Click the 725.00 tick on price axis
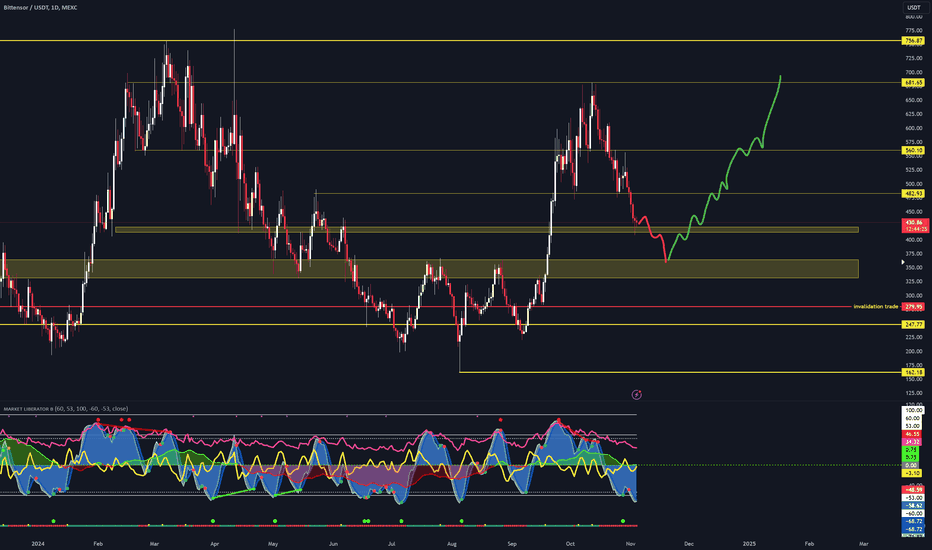 (914, 58)
